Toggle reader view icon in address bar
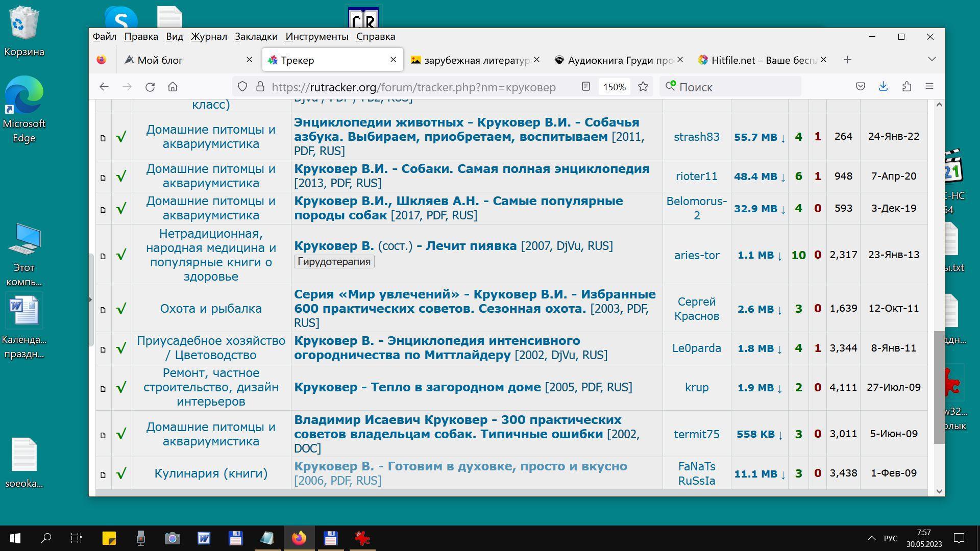The width and height of the screenshot is (980, 551). pos(586,87)
